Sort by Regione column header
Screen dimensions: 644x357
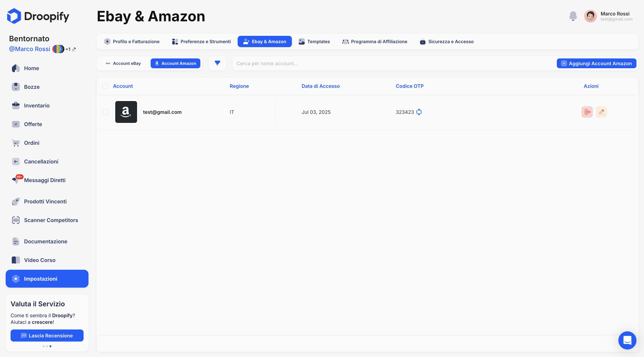pos(239,86)
